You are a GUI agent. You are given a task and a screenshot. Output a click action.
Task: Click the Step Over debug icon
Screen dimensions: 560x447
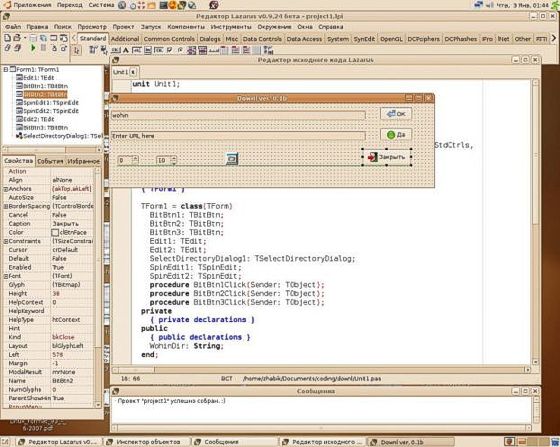click(x=64, y=48)
